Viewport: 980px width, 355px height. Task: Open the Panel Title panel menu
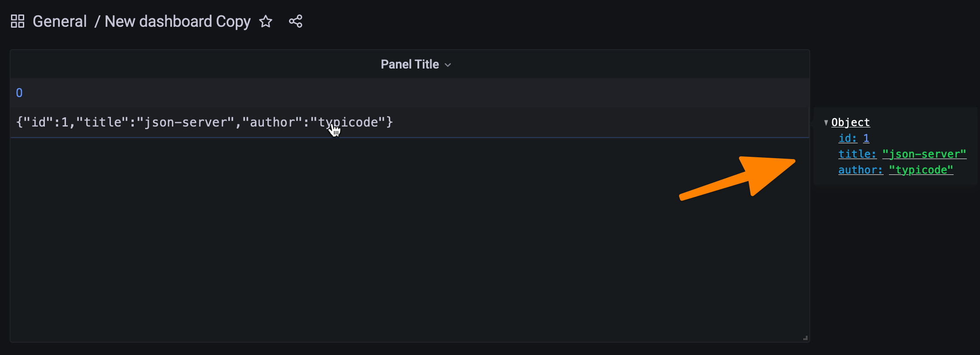pyautogui.click(x=410, y=65)
